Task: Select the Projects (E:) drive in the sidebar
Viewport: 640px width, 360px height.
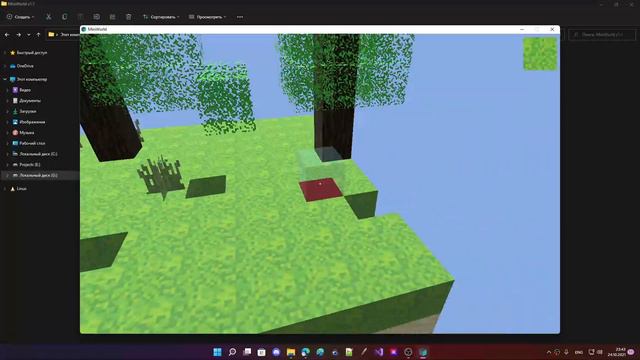Action: [29, 164]
